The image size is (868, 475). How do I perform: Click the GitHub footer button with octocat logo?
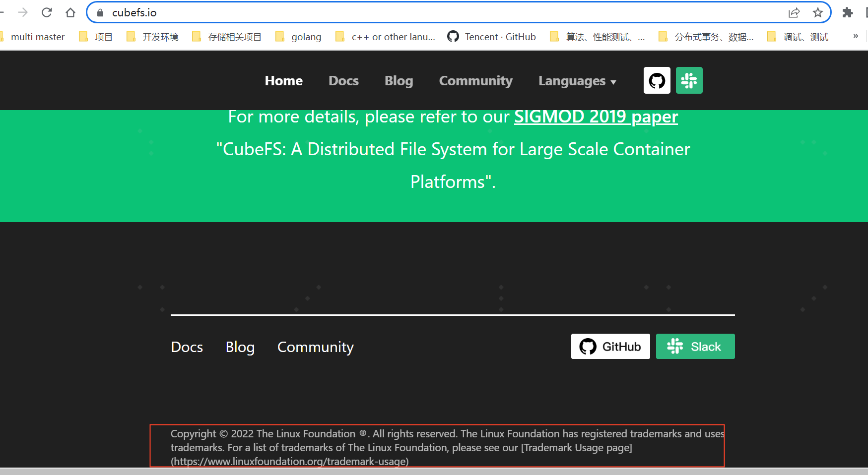click(610, 346)
